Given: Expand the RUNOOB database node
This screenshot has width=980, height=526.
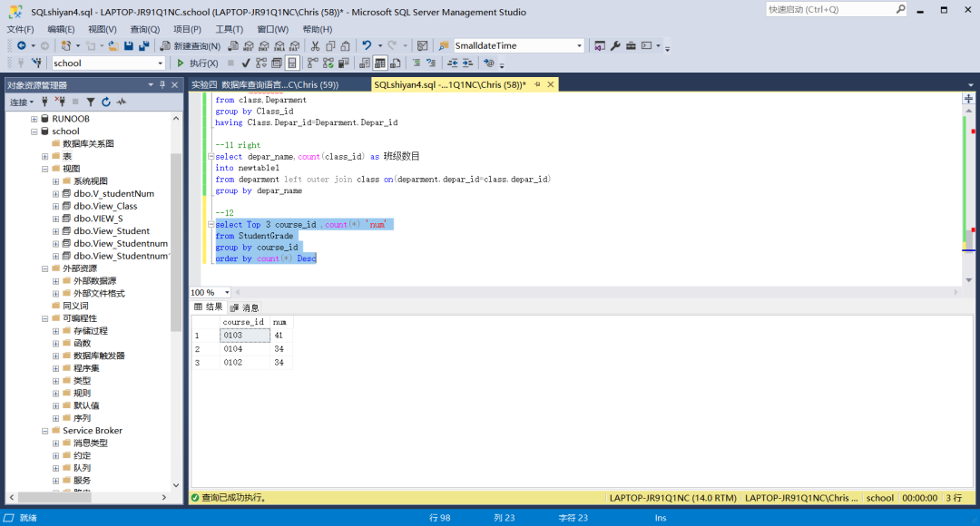Looking at the screenshot, I should [x=34, y=119].
